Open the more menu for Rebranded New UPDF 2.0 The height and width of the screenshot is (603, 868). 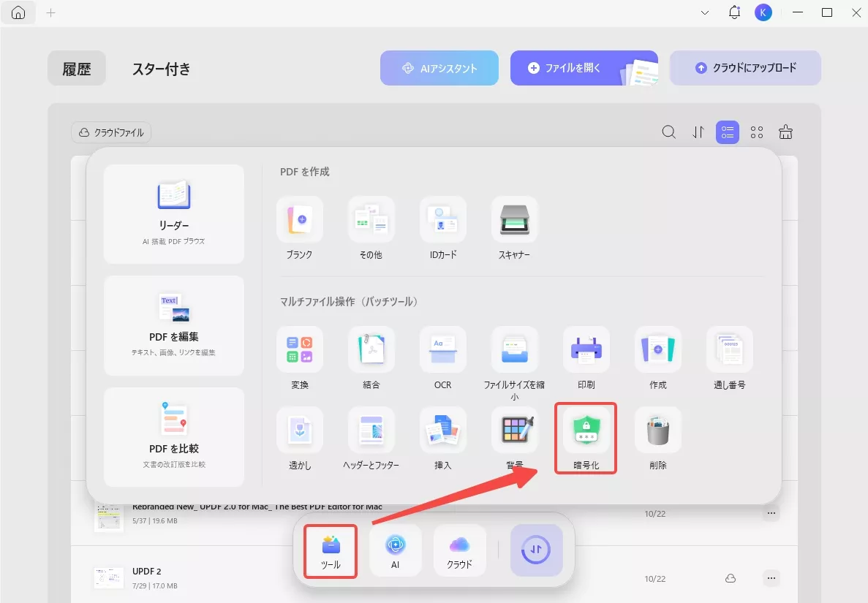pos(771,513)
